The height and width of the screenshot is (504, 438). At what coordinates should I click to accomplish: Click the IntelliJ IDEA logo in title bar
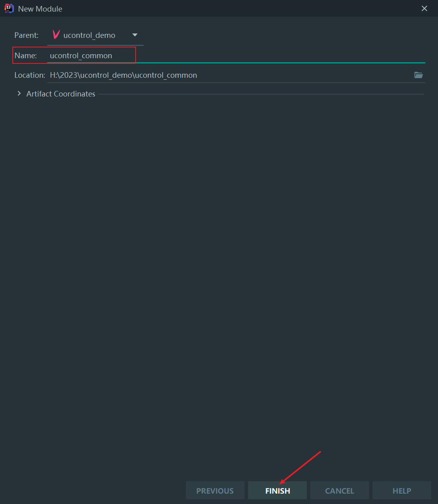click(x=9, y=8)
